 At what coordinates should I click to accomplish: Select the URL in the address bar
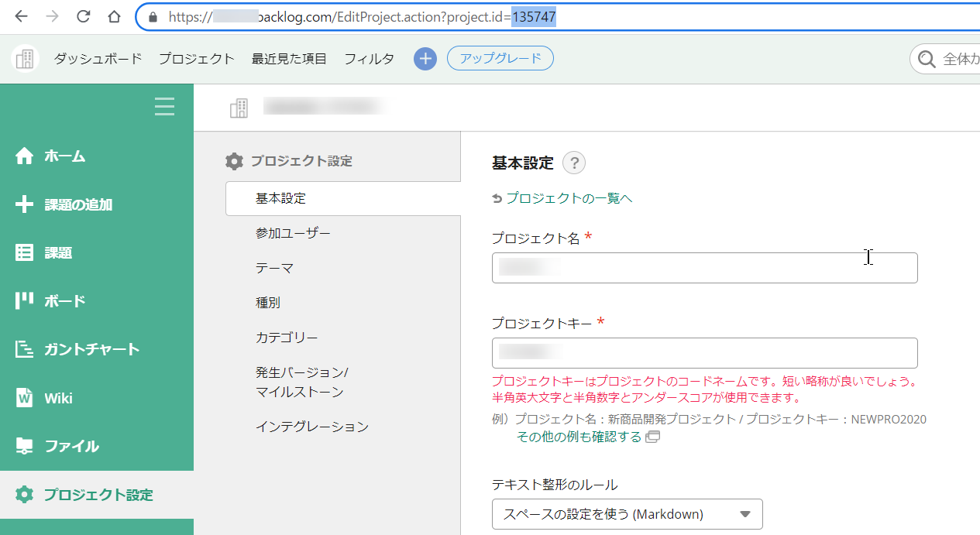pos(362,17)
